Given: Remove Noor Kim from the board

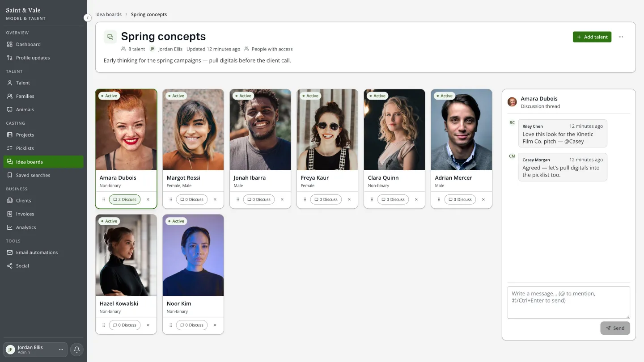Looking at the screenshot, I should pyautogui.click(x=215, y=325).
